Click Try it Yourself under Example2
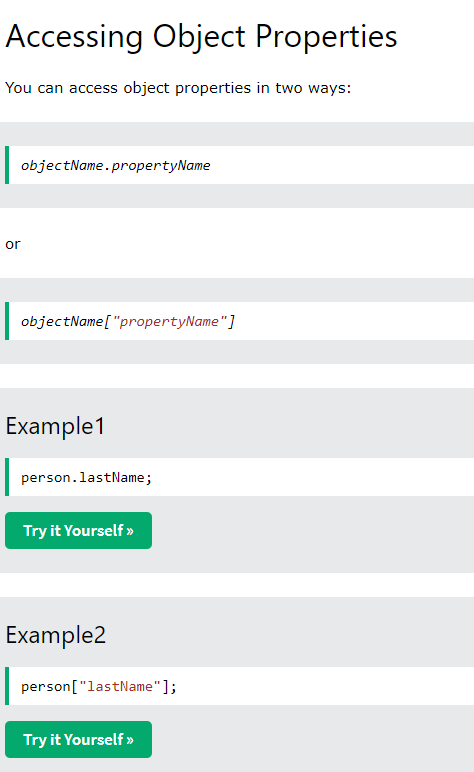Image resolution: width=474 pixels, height=772 pixels. click(78, 740)
